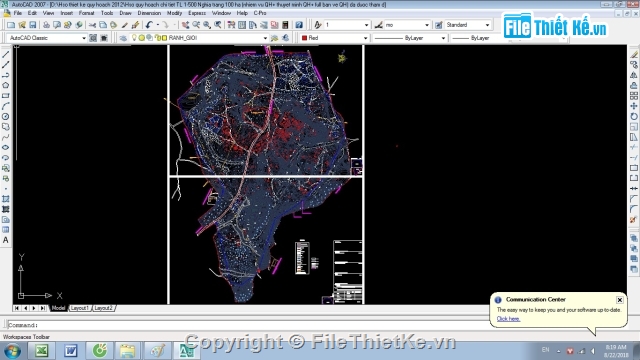
Task: Select the Rectangle drawing tool
Action: (6, 96)
